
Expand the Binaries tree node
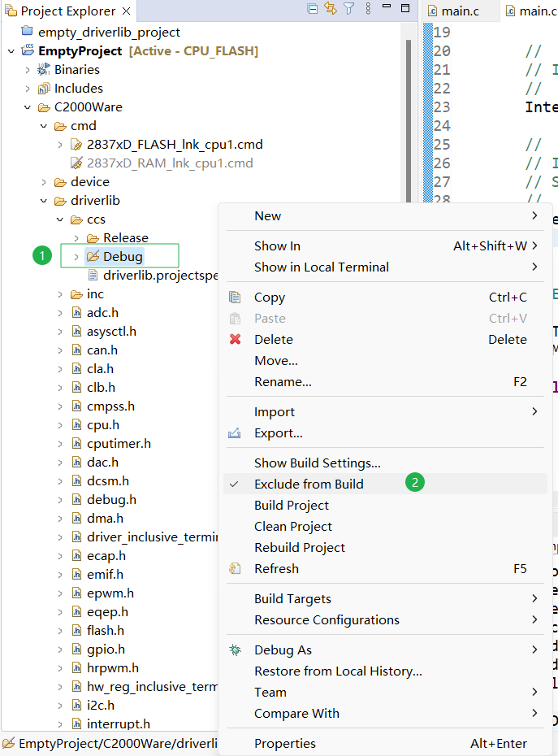[x=28, y=70]
